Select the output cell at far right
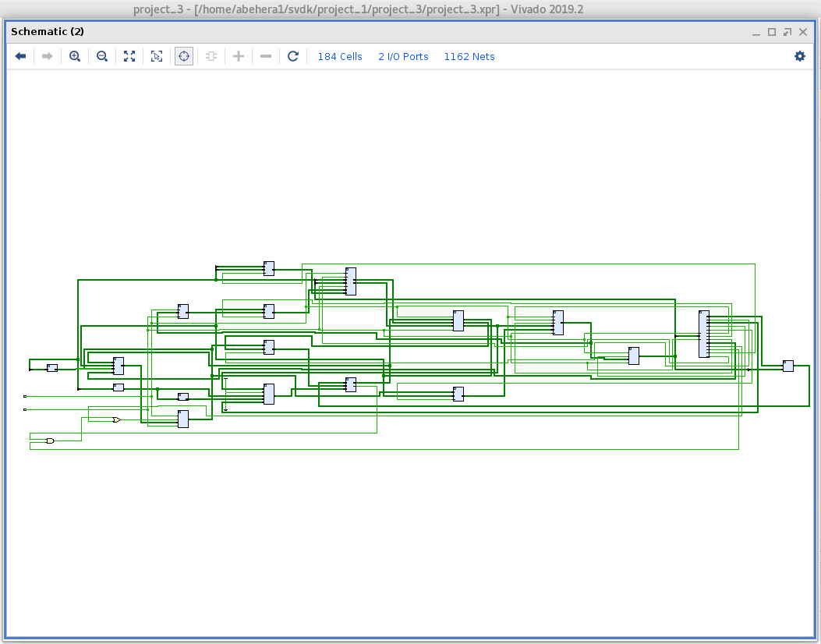This screenshot has width=821, height=644. (x=788, y=366)
